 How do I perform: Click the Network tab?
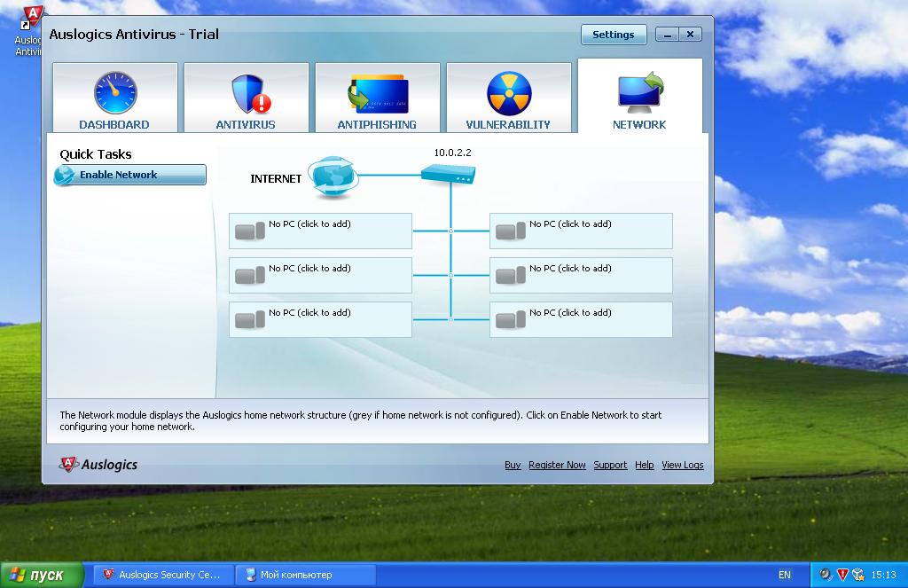click(x=640, y=96)
